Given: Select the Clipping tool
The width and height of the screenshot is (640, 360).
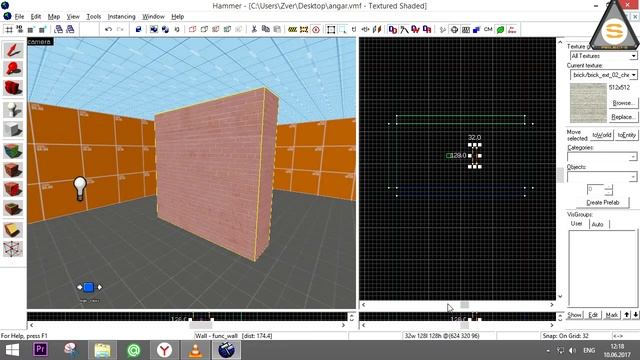Looking at the screenshot, I should [x=13, y=230].
